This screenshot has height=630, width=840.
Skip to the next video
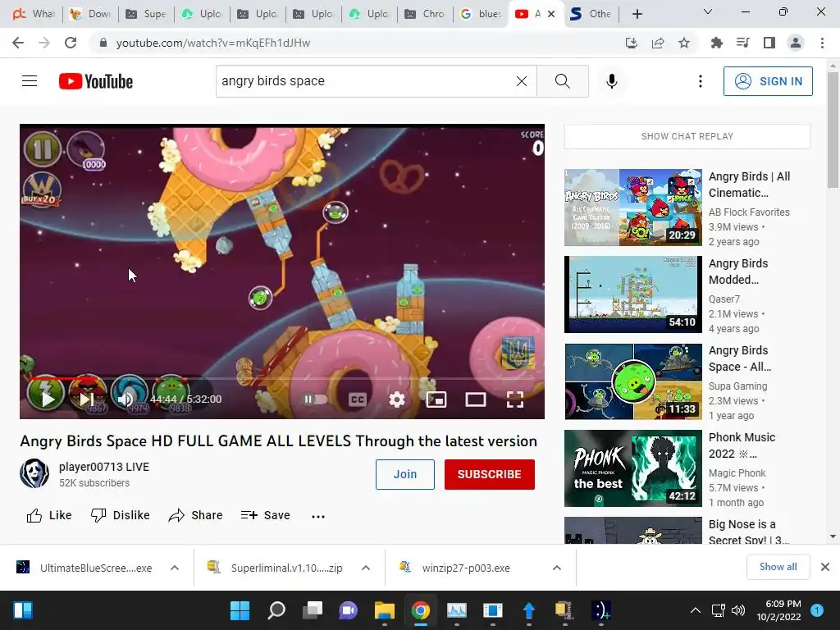tap(87, 399)
